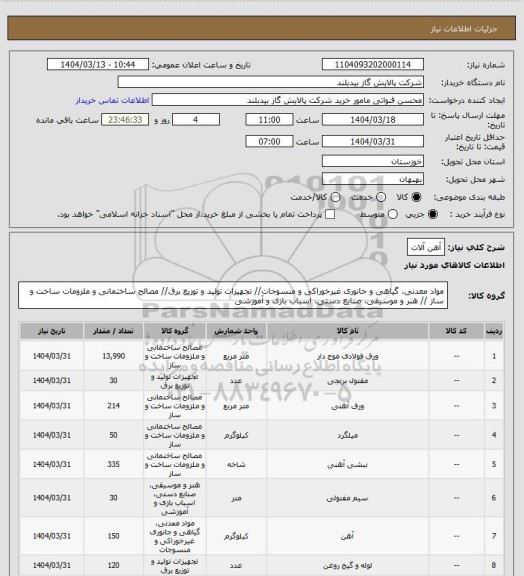This screenshot has width=524, height=576.
Task: Click item name ورق فولادی موج دار
Action: pyautogui.click(x=347, y=356)
